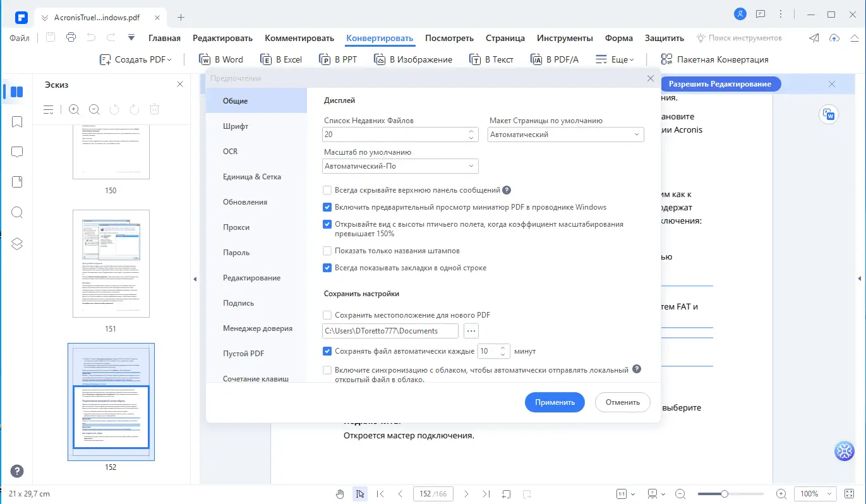Enable 'Сохранить местоположение для нового PDF'
This screenshot has width=866, height=504.
tap(327, 315)
